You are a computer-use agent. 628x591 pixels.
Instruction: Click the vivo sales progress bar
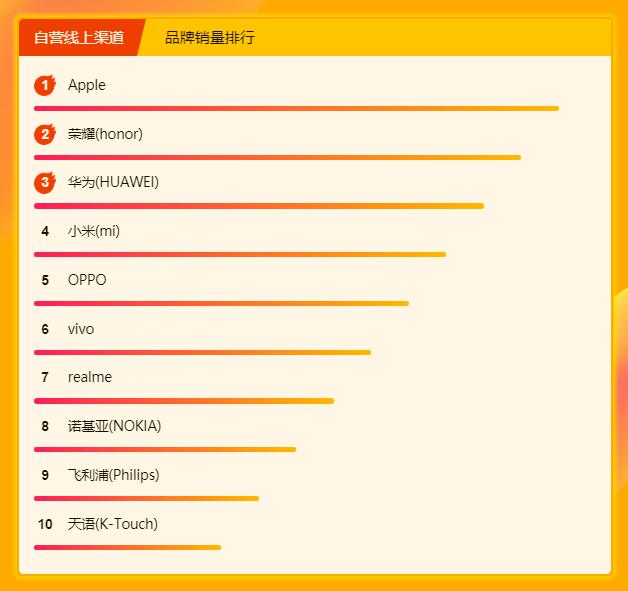coord(203,352)
